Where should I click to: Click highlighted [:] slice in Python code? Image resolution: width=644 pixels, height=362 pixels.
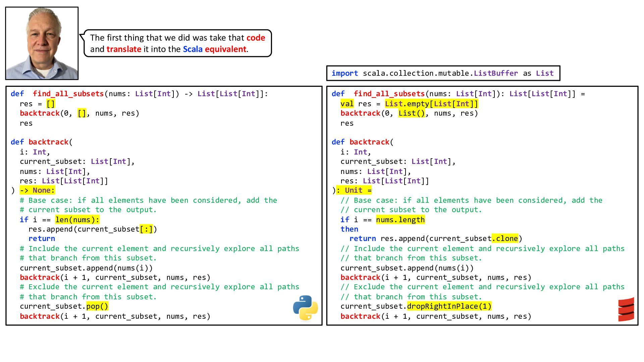(x=146, y=229)
